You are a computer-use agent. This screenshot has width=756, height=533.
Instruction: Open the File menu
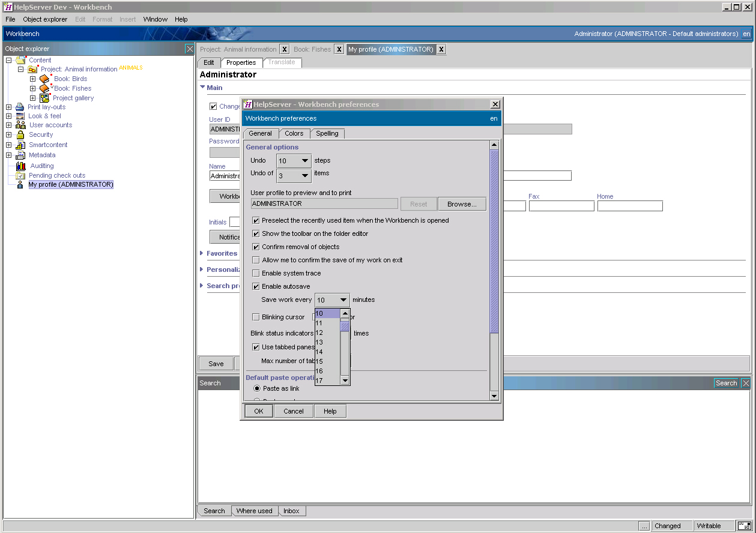coord(10,19)
